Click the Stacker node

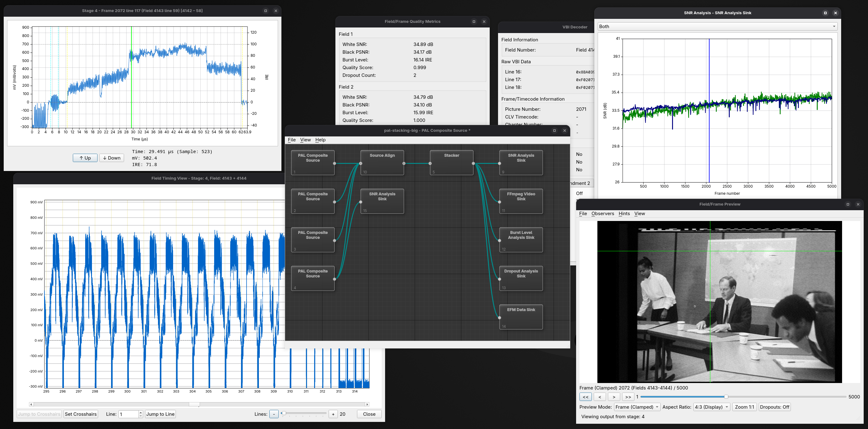pyautogui.click(x=451, y=163)
